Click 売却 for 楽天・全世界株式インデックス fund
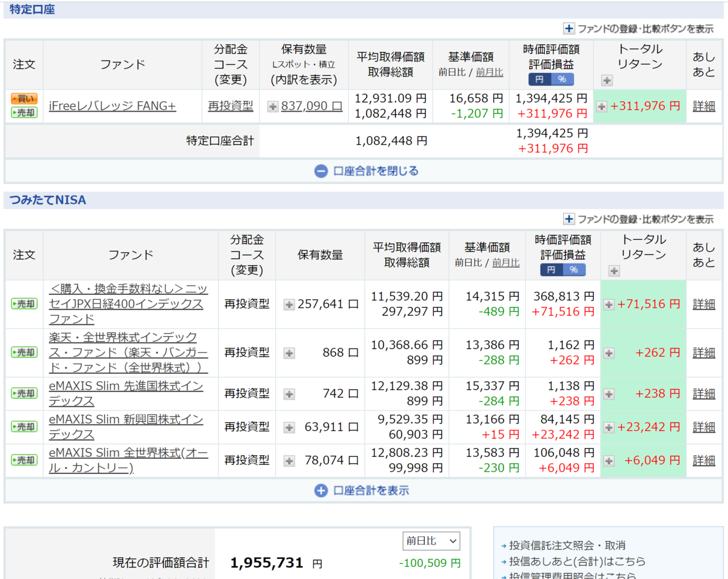 [x=24, y=352]
